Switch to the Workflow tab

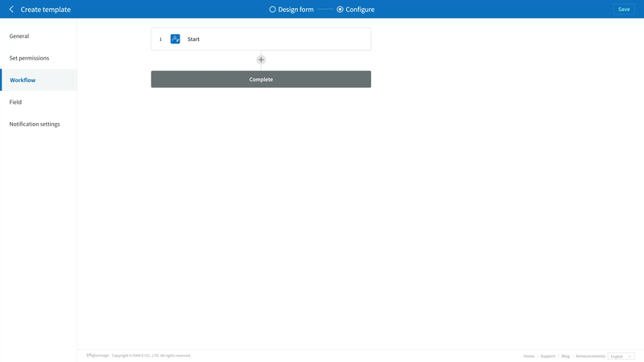[x=38, y=80]
